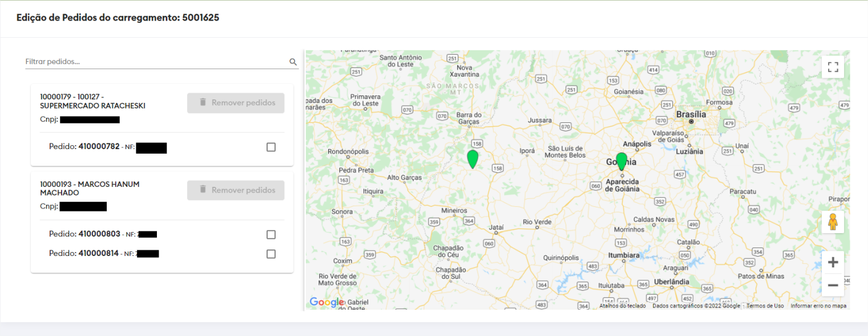Click the Cnpj label under Marcos Hanum Machado
The image size is (868, 336).
[49, 206]
